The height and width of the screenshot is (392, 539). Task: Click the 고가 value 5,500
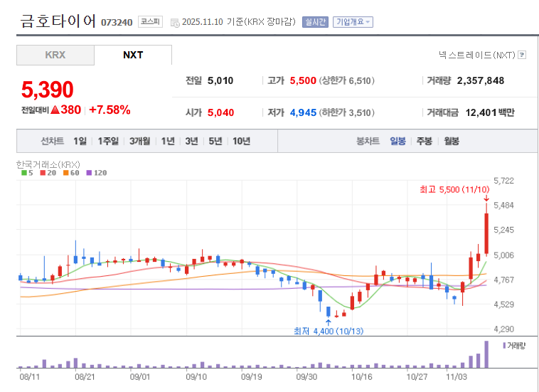pyautogui.click(x=303, y=81)
